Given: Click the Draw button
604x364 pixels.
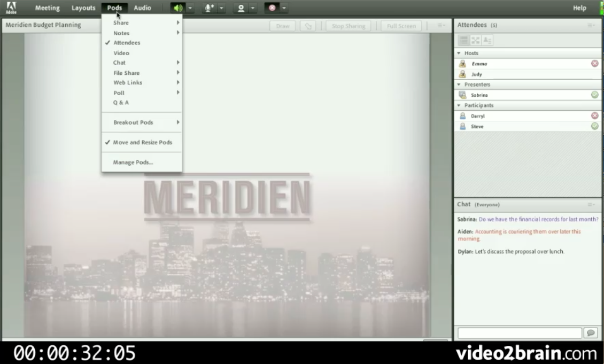Looking at the screenshot, I should (x=283, y=26).
